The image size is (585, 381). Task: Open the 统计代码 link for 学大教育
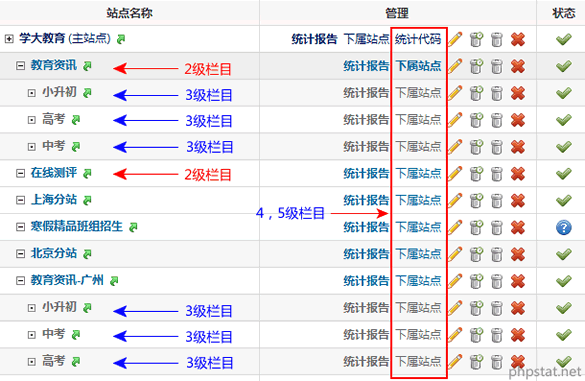(x=418, y=39)
